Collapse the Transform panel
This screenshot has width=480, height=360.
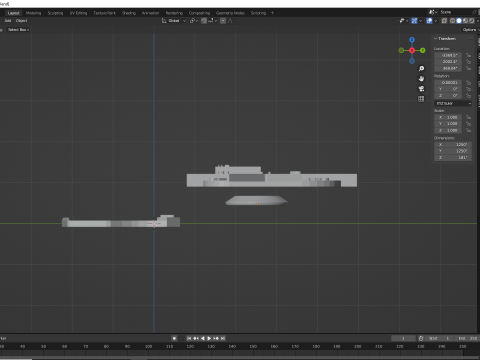[435, 39]
